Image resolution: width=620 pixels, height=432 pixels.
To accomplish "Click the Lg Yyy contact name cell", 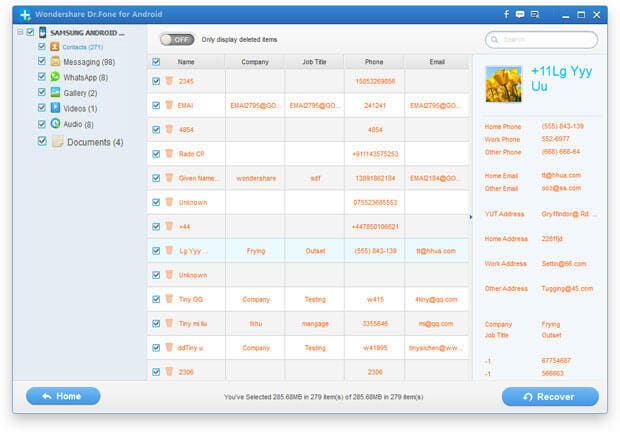I will pos(193,251).
